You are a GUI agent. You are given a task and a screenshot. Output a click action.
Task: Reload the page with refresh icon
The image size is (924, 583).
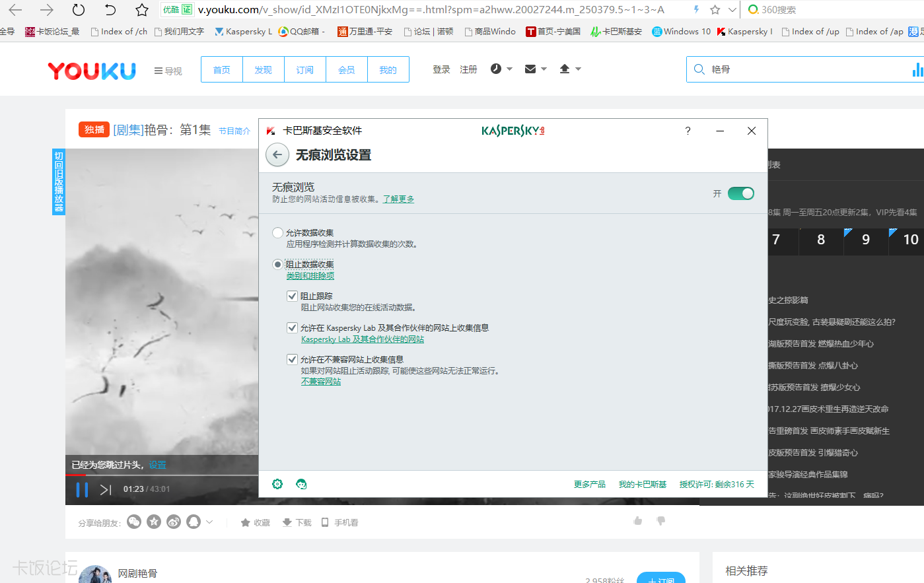(79, 10)
